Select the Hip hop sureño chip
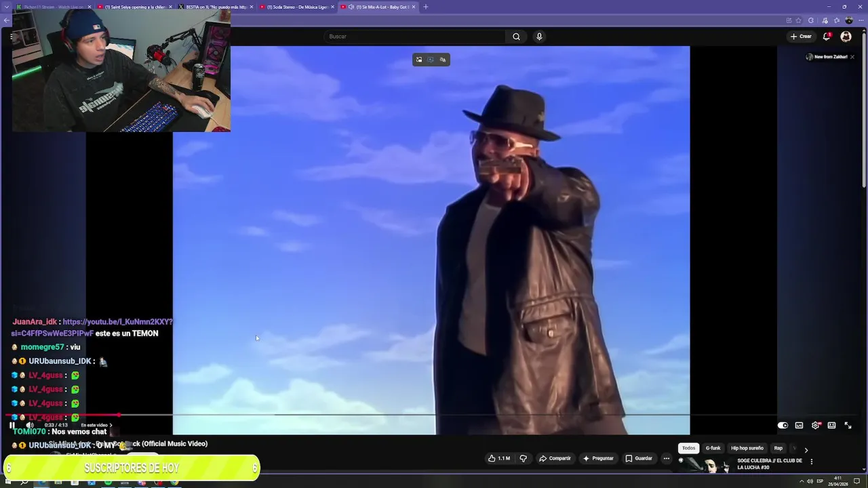Image resolution: width=868 pixels, height=488 pixels. click(x=747, y=448)
